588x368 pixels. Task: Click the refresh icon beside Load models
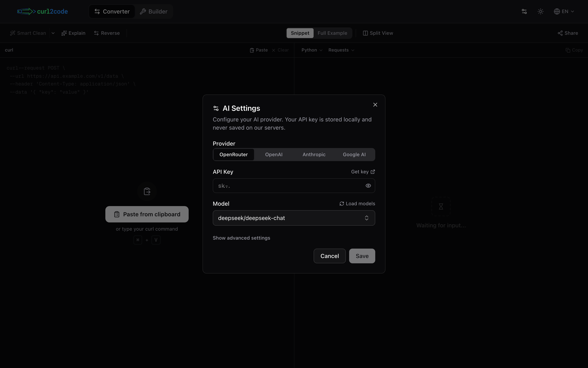[x=342, y=204]
